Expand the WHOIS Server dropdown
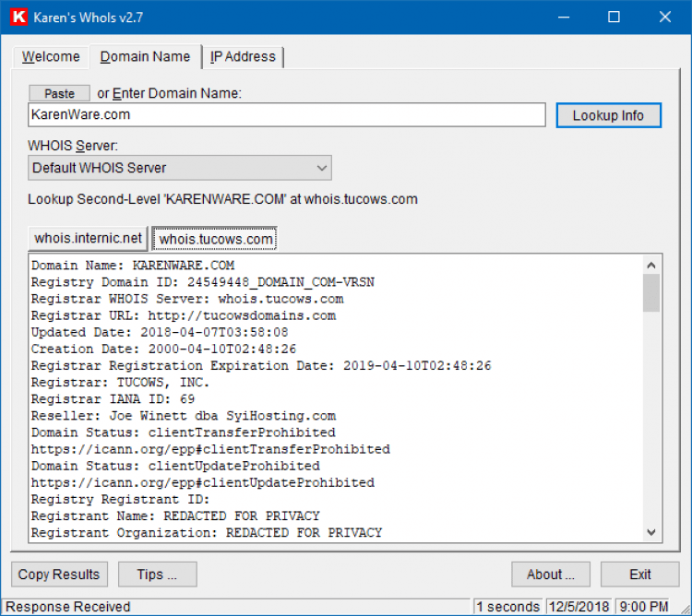Screen dimensions: 692x616 180,168
